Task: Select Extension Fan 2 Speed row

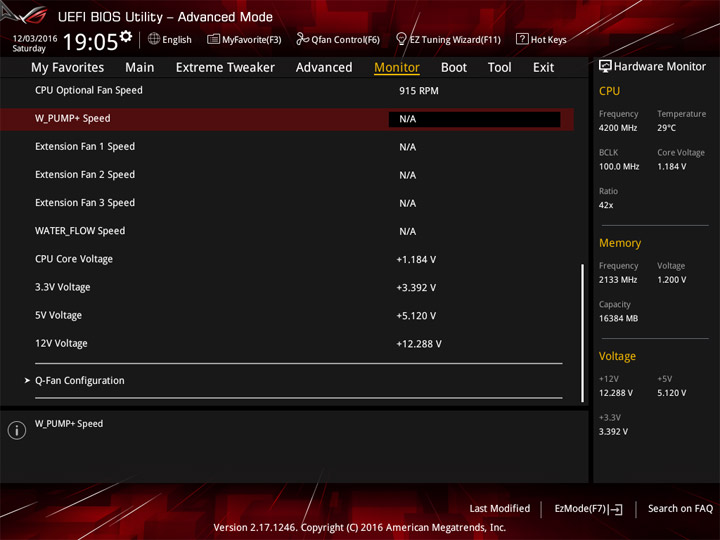Action: pyautogui.click(x=287, y=175)
